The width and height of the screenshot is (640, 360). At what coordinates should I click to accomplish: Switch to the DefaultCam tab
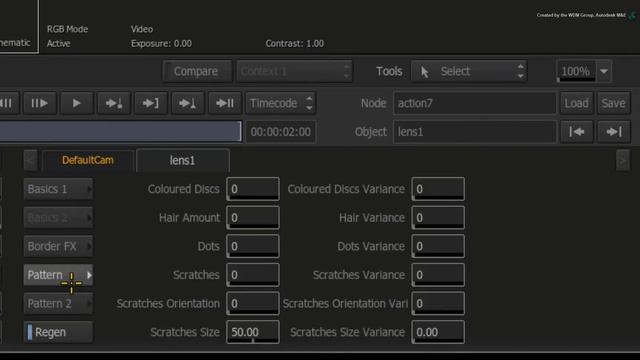(x=88, y=160)
